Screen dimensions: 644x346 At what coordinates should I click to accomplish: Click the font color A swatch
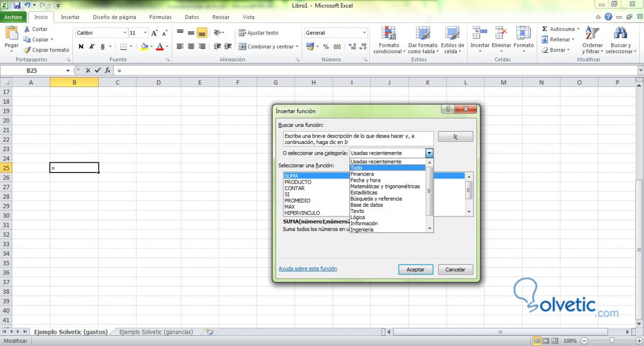[x=159, y=47]
